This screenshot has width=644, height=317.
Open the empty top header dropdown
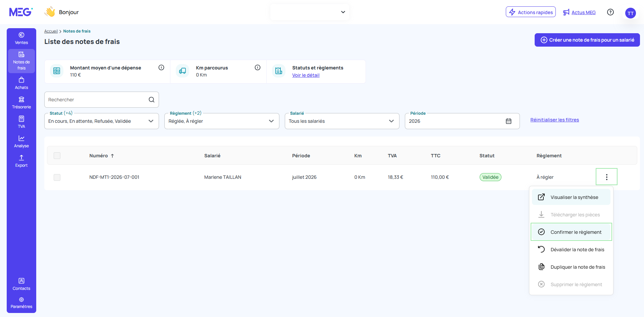pyautogui.click(x=310, y=12)
